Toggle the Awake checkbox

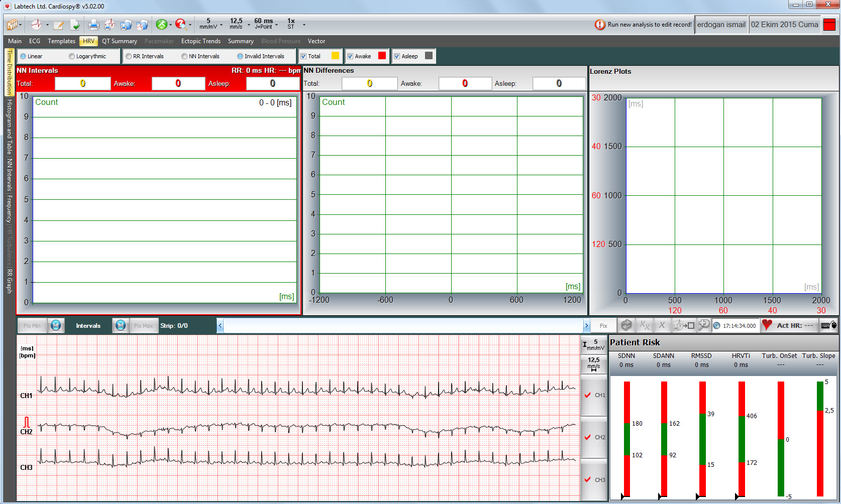pos(350,56)
